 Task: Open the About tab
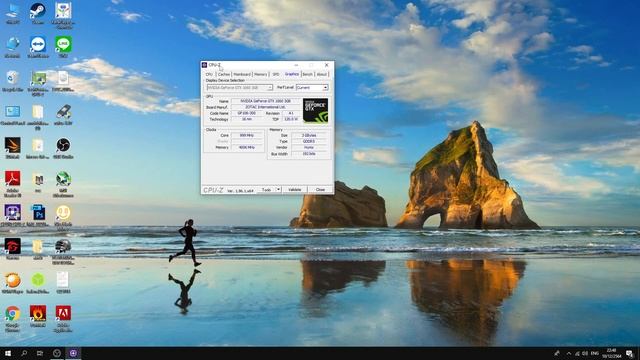pyautogui.click(x=322, y=74)
